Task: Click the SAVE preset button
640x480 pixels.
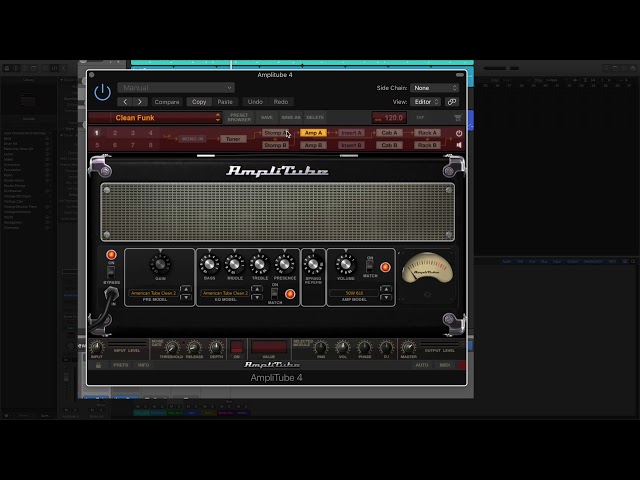Action: (267, 118)
